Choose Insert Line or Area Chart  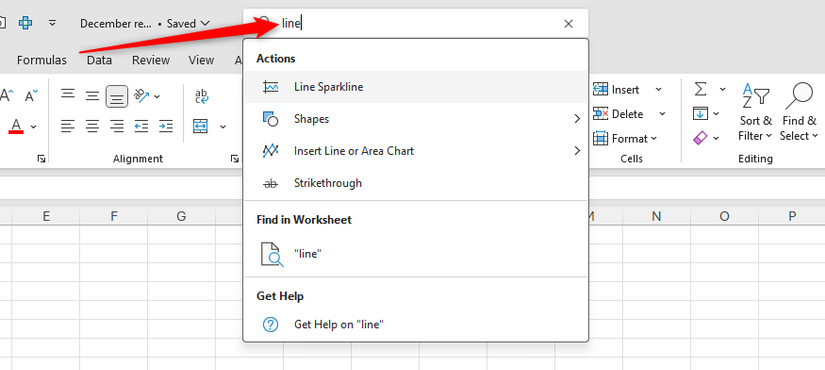coord(415,151)
